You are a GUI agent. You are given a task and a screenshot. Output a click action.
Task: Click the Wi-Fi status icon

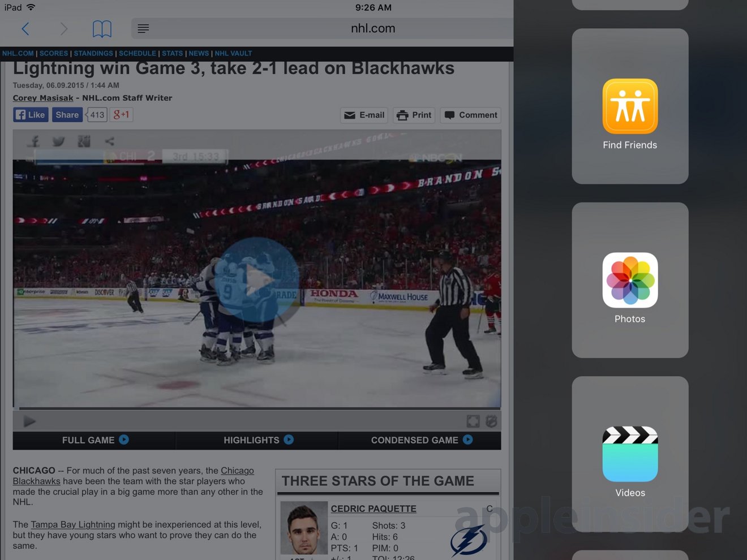tap(31, 7)
